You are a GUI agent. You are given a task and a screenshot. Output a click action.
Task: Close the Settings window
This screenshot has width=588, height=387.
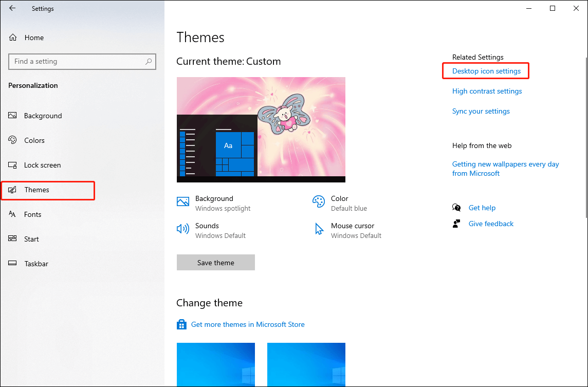576,8
